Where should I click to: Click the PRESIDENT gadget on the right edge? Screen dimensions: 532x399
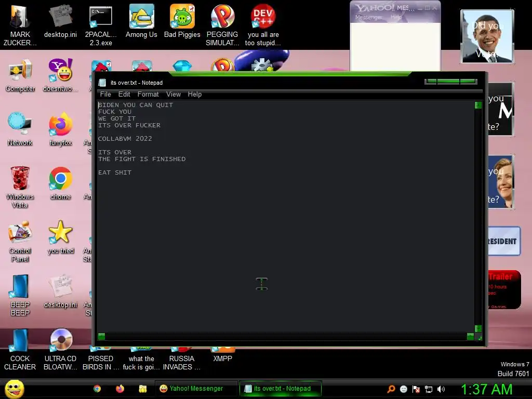point(504,241)
